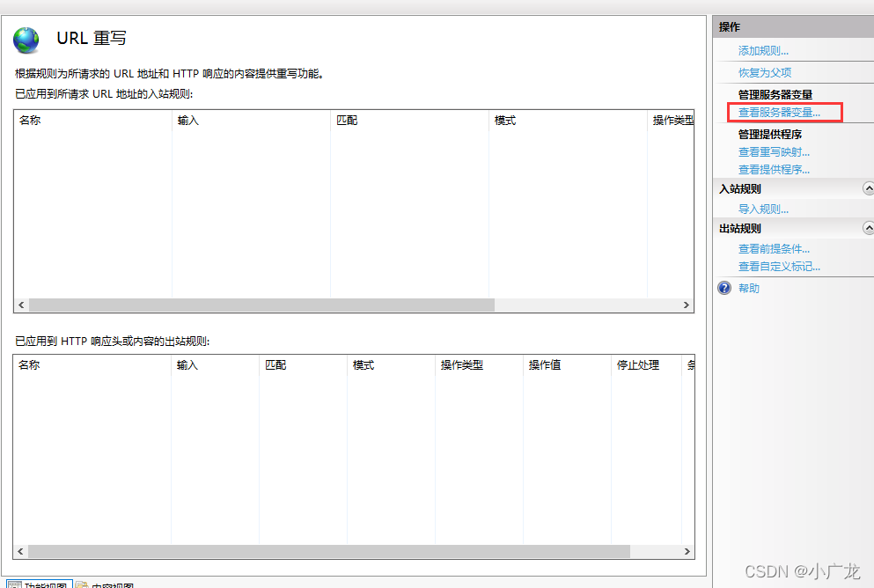
Task: Click outbound table left scroll arrow
Action: pos(20,551)
